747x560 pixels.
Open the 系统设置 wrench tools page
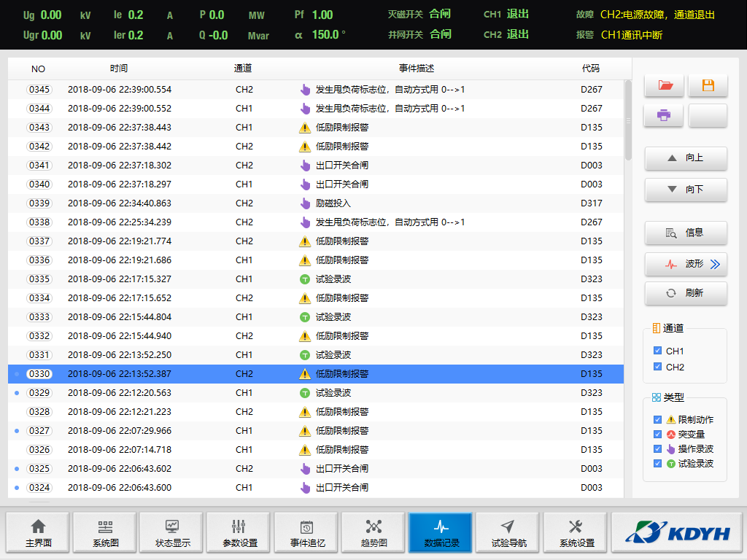coord(576,532)
